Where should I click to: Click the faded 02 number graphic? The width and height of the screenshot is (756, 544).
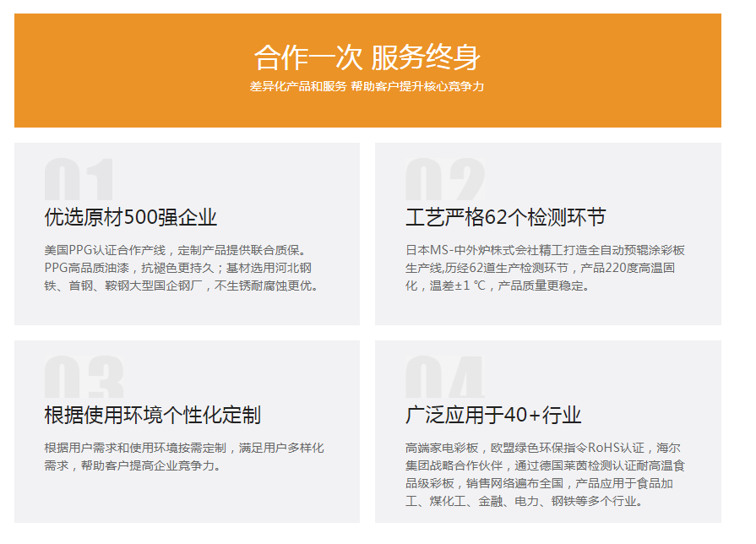tap(444, 181)
